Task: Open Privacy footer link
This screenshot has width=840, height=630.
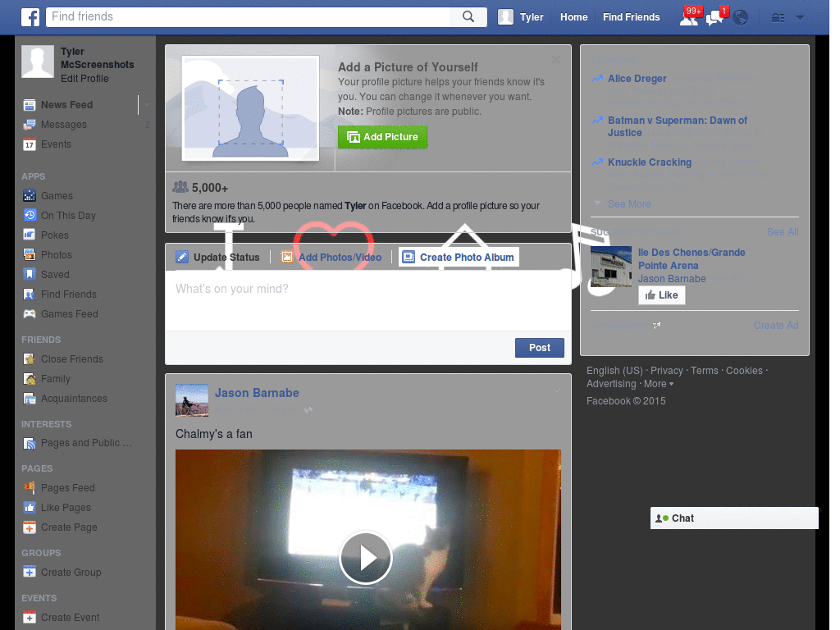Action: coord(666,371)
